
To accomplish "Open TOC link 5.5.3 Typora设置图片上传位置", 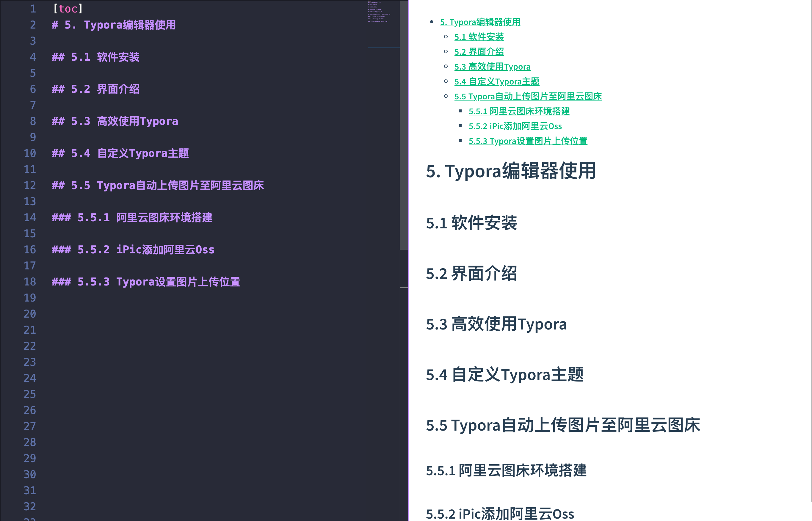I will [528, 141].
